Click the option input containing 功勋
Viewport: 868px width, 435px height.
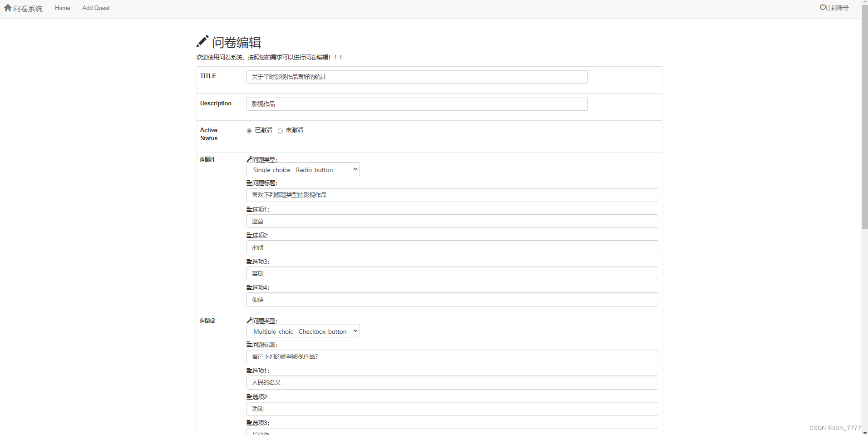[452, 409]
